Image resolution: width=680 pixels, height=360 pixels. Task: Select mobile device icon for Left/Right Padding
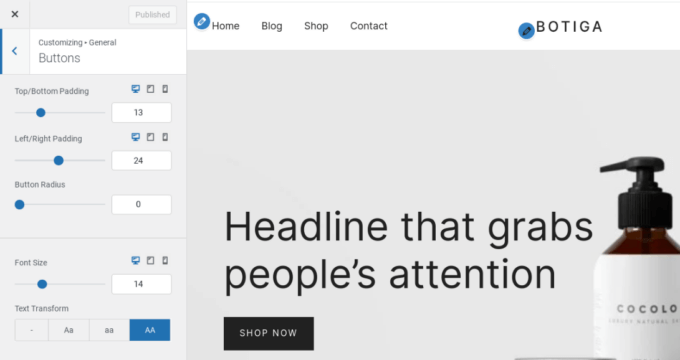click(165, 137)
